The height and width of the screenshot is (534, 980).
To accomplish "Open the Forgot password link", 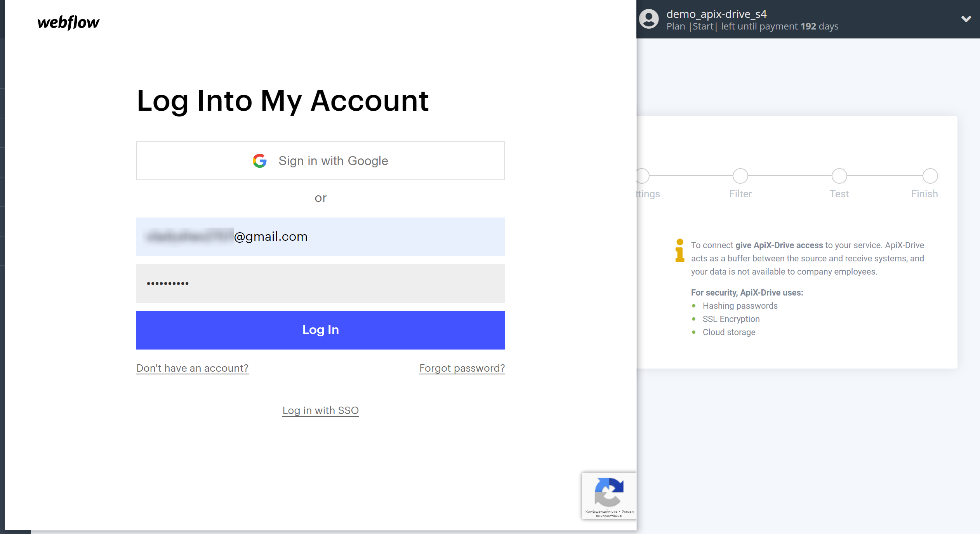I will click(x=462, y=368).
